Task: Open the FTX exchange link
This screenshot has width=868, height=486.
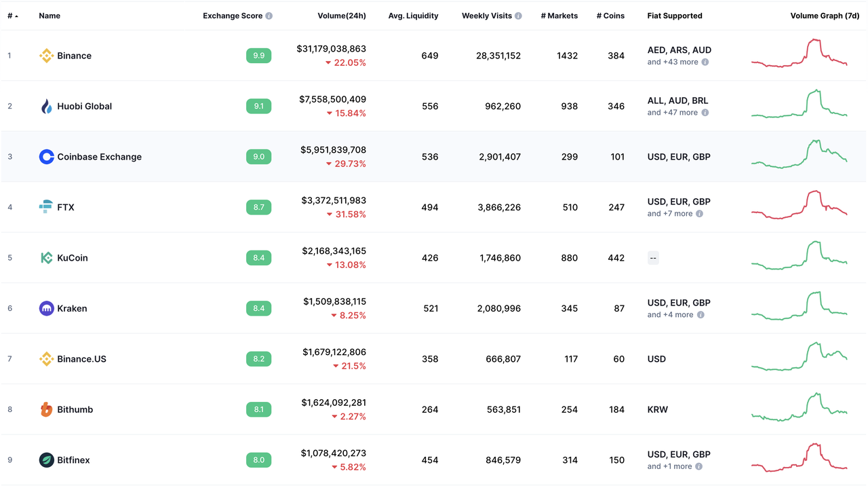Action: 66,207
